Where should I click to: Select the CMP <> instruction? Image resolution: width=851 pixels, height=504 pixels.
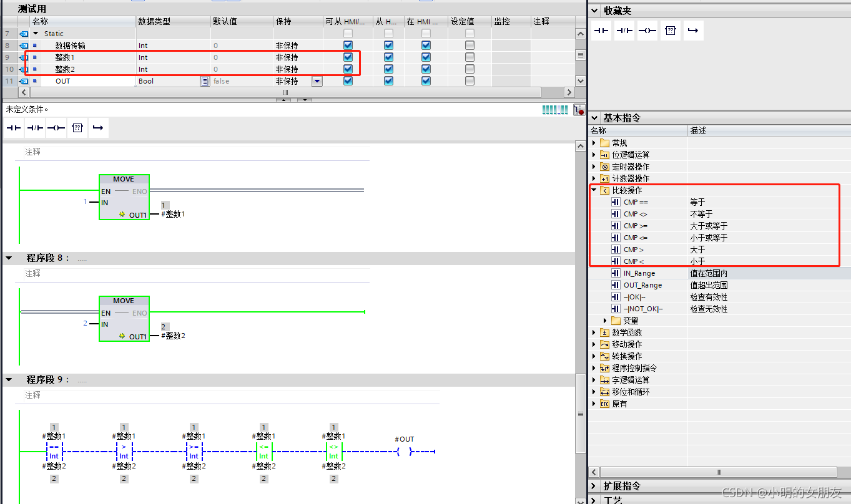tap(636, 214)
